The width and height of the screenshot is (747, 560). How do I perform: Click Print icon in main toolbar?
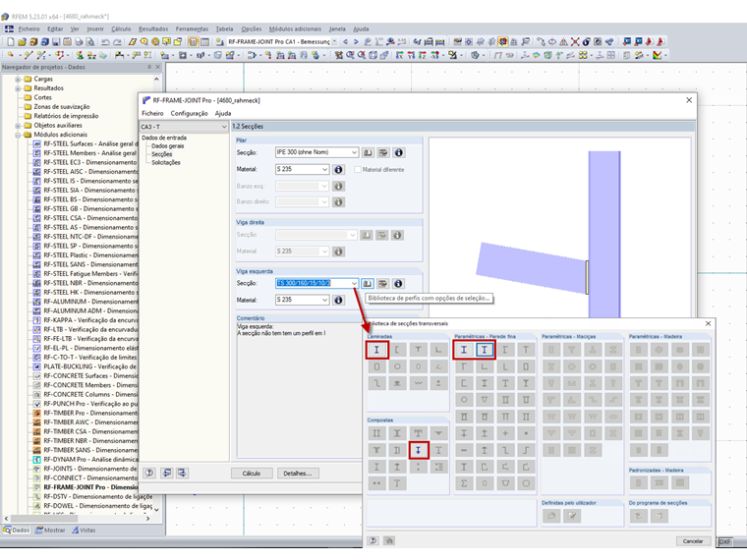point(79,42)
